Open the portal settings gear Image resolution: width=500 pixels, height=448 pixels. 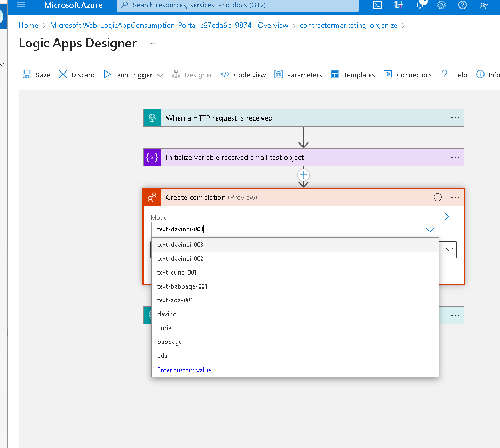pos(441,5)
